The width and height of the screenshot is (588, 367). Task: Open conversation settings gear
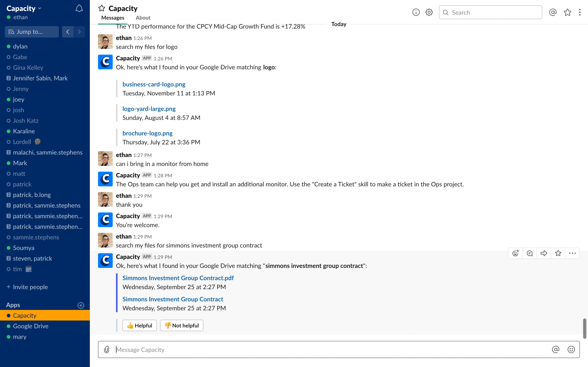tap(429, 12)
